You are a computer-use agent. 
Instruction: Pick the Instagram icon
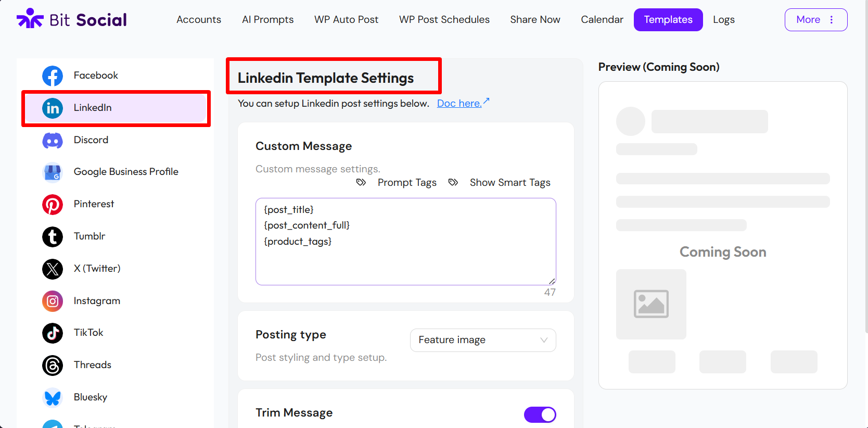pyautogui.click(x=53, y=301)
